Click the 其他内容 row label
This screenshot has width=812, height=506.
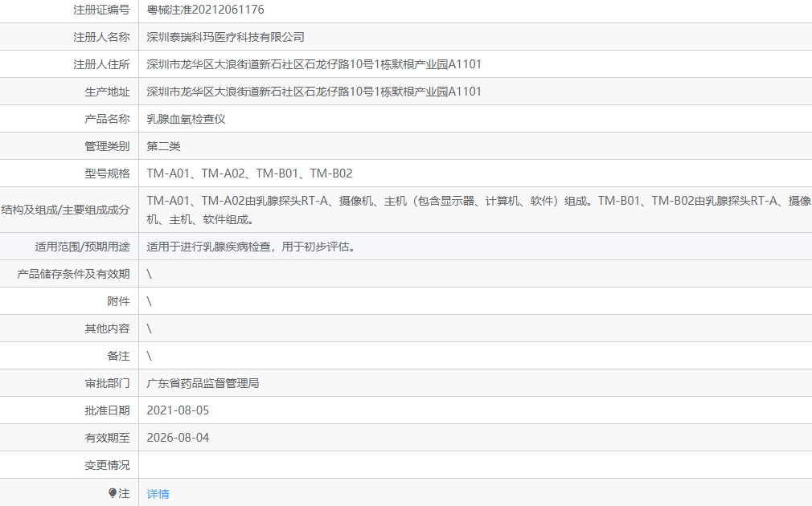(107, 329)
